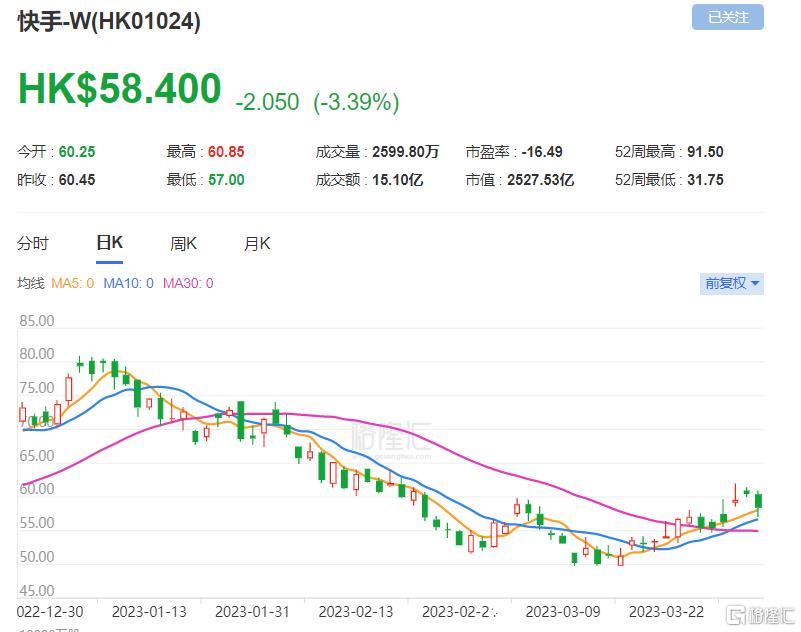
Task: Toggle the 已关注 follow button
Action: click(727, 17)
